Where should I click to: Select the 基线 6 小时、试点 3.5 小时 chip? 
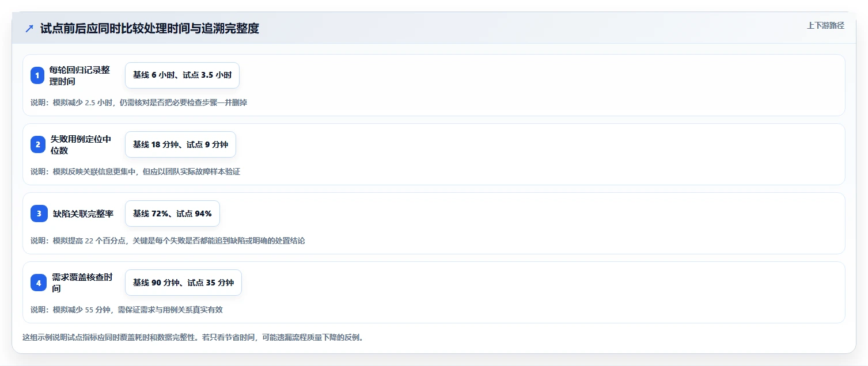click(x=182, y=75)
